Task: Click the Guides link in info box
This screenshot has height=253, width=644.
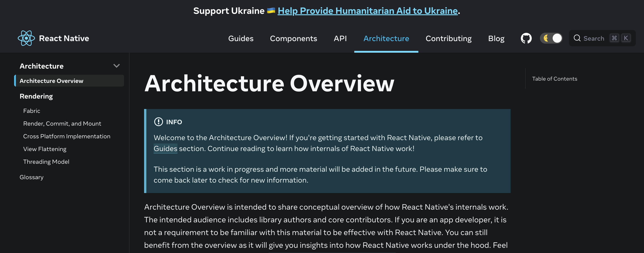Action: [x=165, y=149]
